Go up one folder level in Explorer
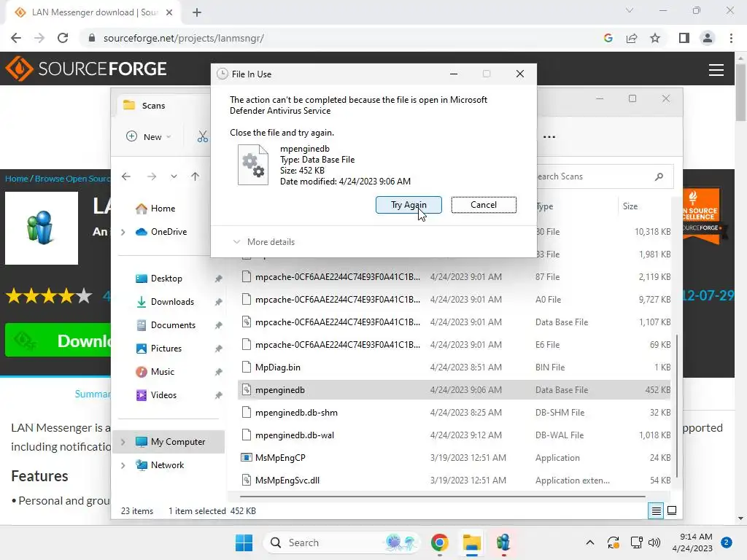Viewport: 747px width, 560px height. click(x=195, y=176)
